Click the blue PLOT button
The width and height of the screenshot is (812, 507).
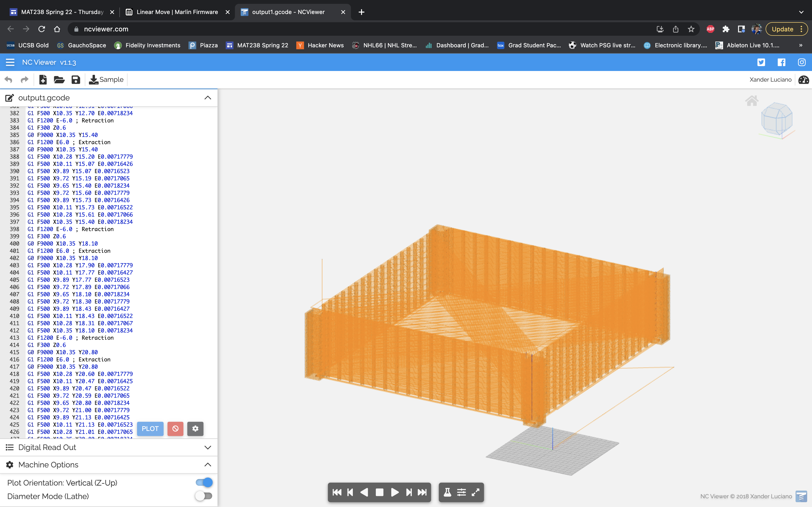coord(150,429)
